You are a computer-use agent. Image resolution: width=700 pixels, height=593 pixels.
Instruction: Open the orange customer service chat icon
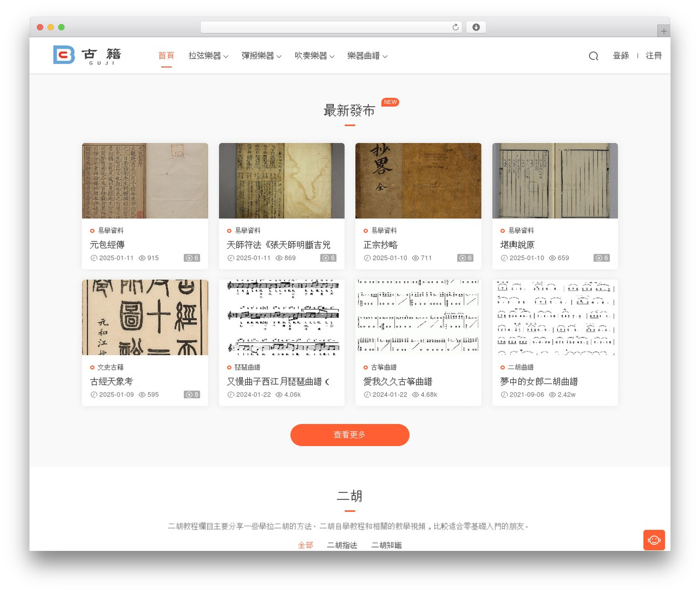tap(654, 540)
